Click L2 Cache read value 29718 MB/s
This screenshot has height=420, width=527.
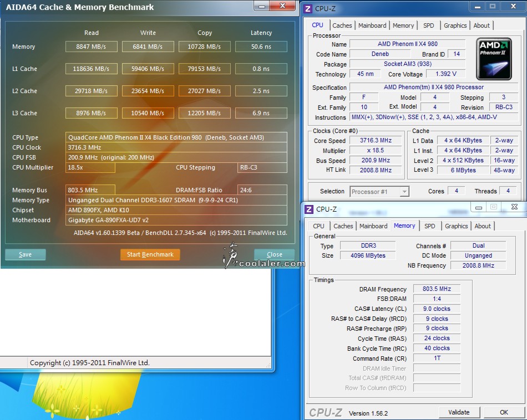(x=91, y=91)
